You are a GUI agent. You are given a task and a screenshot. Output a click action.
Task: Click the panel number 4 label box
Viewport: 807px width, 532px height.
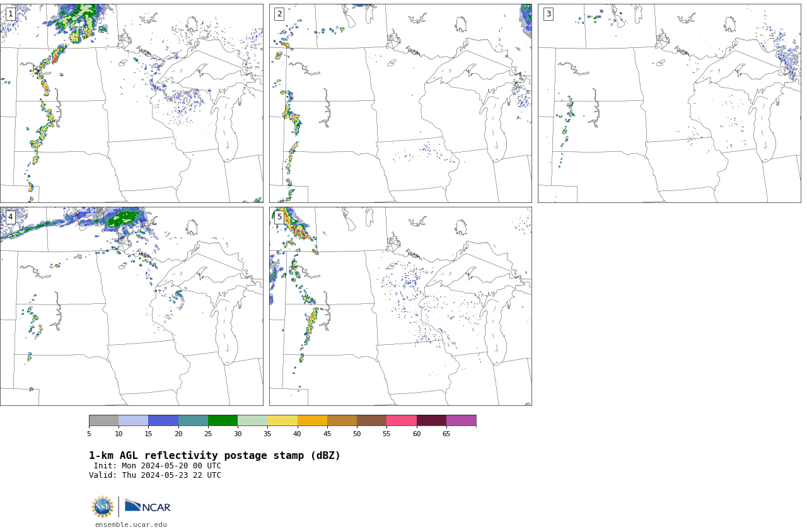coord(10,217)
